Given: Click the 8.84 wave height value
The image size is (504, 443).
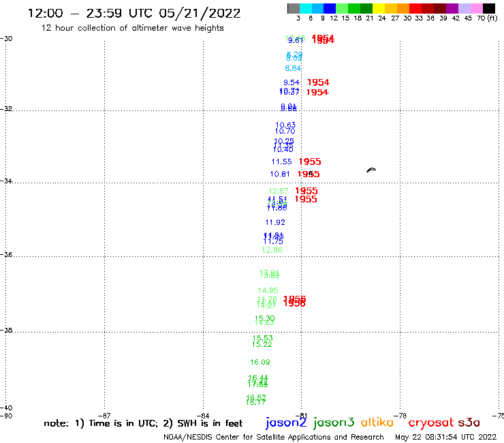Looking at the screenshot, I should (x=293, y=68).
